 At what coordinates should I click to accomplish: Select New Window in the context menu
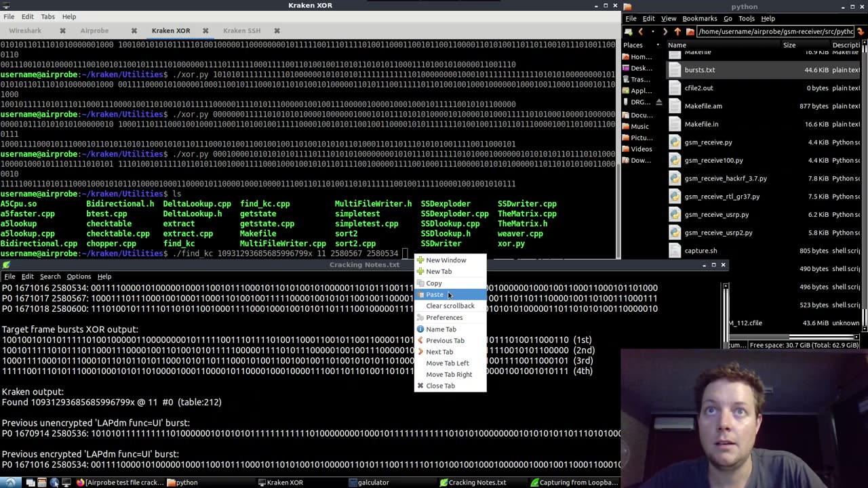(450, 260)
